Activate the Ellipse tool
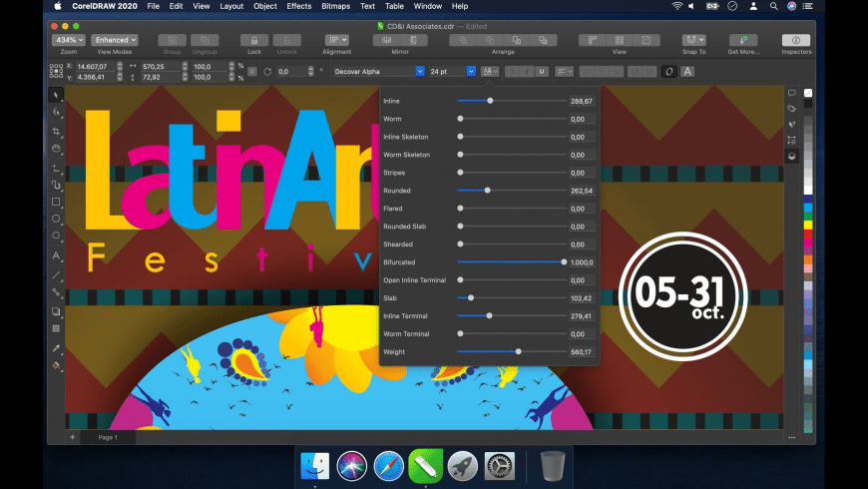This screenshot has height=489, width=868. pos(57,219)
